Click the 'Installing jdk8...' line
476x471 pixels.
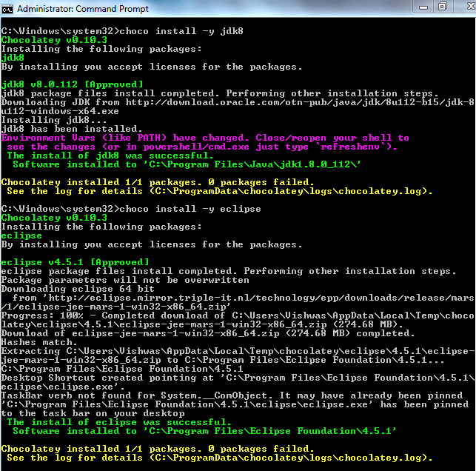point(54,120)
